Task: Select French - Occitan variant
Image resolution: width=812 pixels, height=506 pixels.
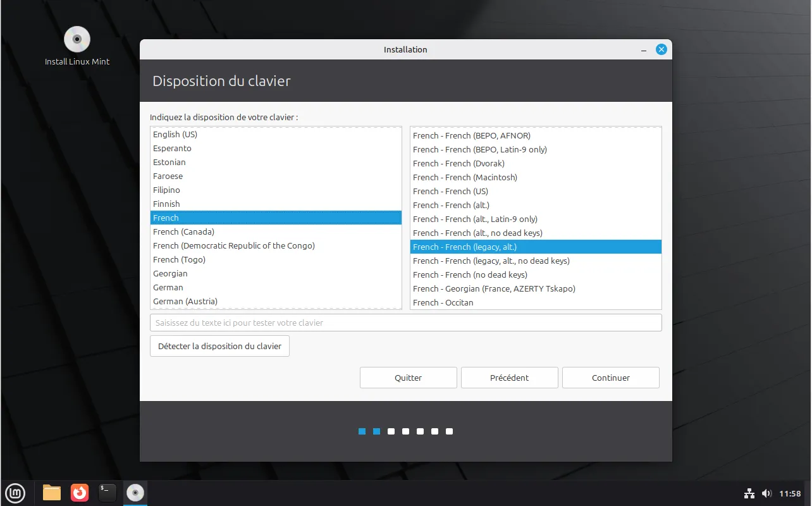Action: point(443,302)
